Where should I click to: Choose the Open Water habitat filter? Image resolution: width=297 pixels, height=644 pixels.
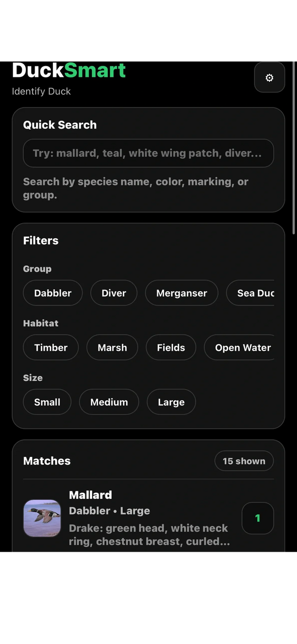coord(241,348)
